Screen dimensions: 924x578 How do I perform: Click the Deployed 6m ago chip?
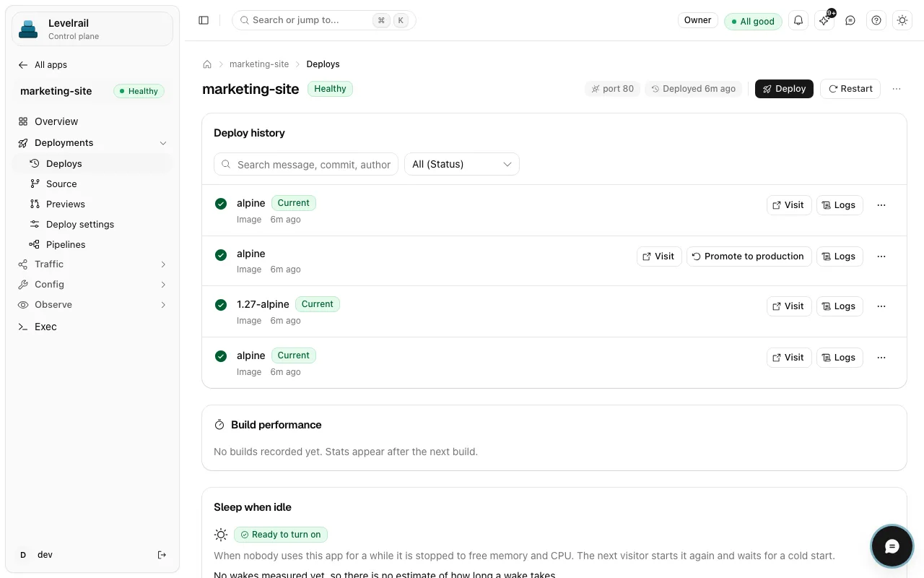693,89
